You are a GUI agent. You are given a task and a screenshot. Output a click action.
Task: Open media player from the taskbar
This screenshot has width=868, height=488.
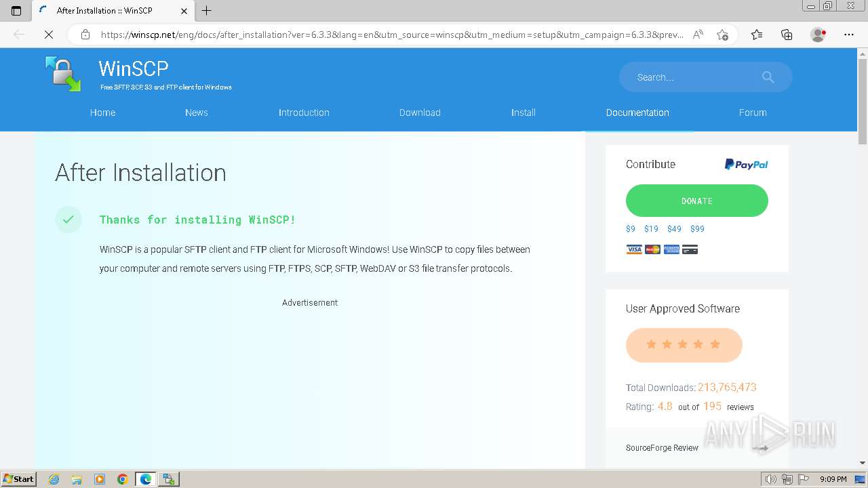[100, 479]
